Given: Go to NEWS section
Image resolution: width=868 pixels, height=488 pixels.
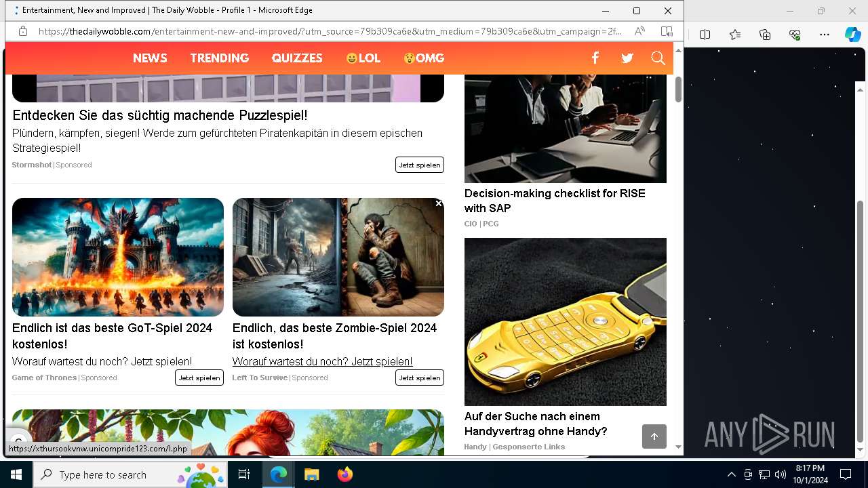Looking at the screenshot, I should coord(150,58).
